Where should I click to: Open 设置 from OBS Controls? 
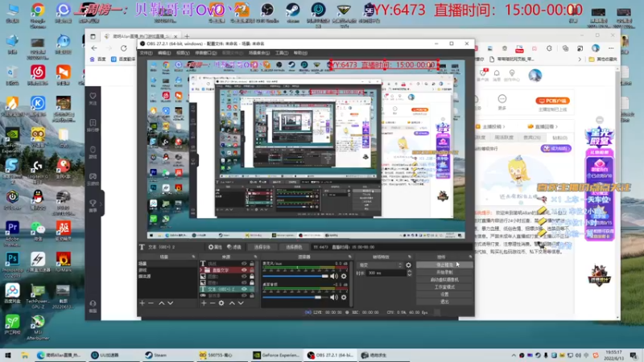[x=444, y=294]
